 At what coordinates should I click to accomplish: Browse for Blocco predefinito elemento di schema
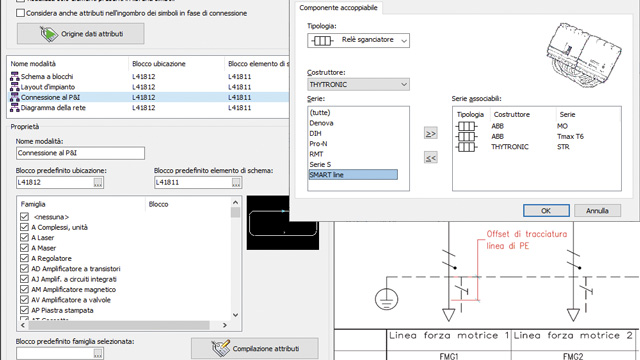236,182
